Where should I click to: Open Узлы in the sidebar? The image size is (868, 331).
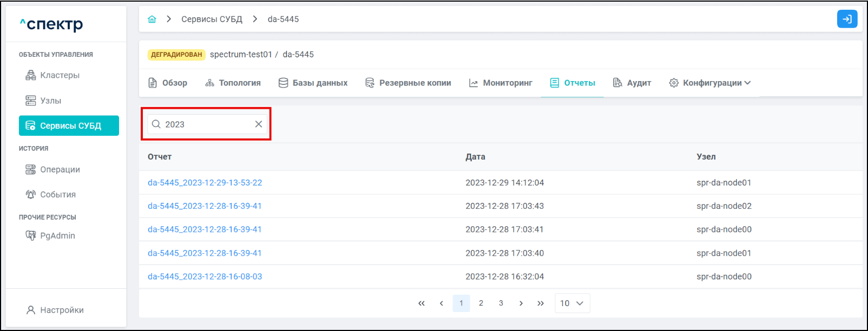(50, 101)
